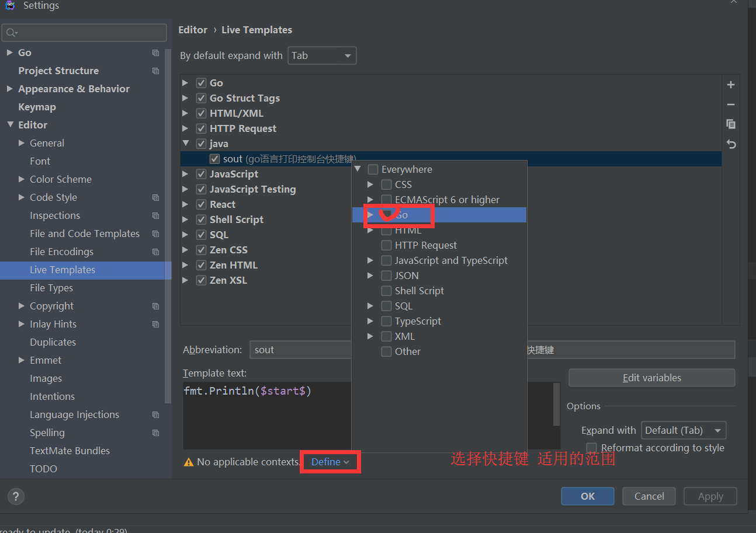Check the XML context checkbox

[386, 336]
